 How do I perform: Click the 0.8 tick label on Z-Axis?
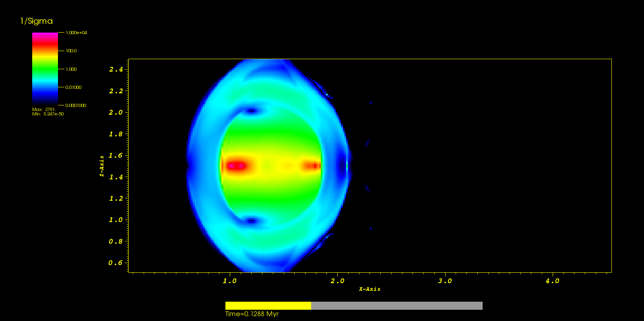116,241
